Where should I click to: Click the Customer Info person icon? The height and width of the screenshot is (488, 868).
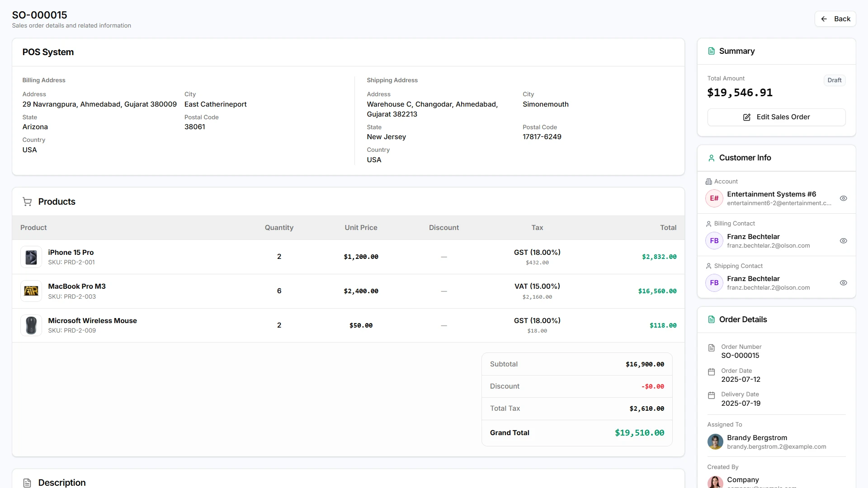[x=711, y=158]
